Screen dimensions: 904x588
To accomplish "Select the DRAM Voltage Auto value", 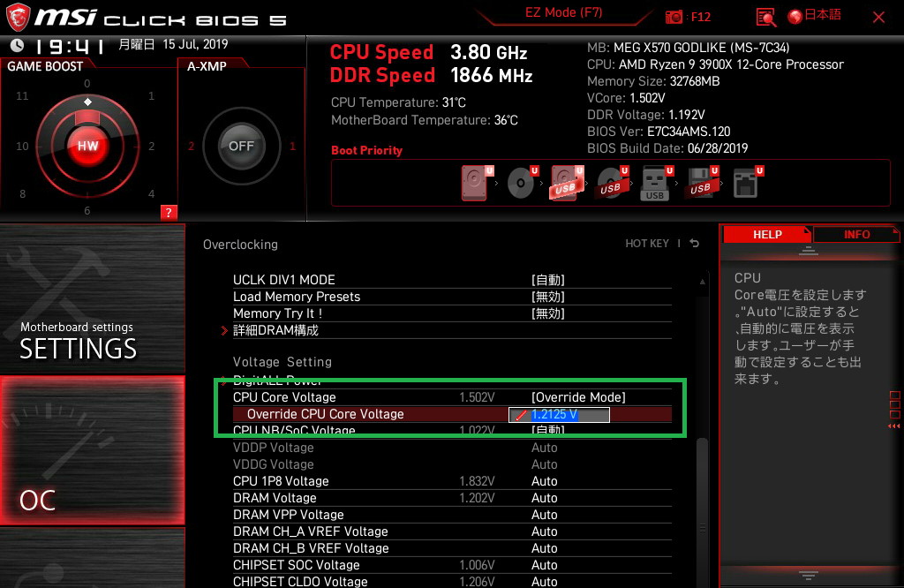I will [x=544, y=498].
